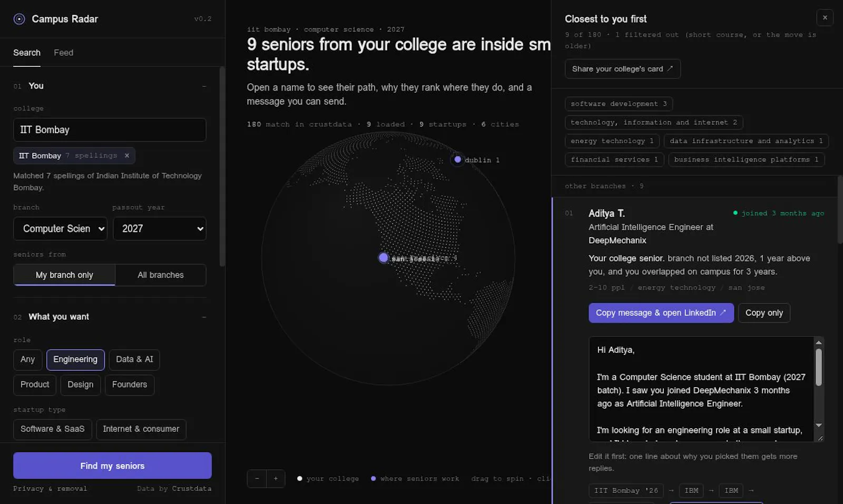Click the college input field
The height and width of the screenshot is (504, 843).
[x=110, y=130]
